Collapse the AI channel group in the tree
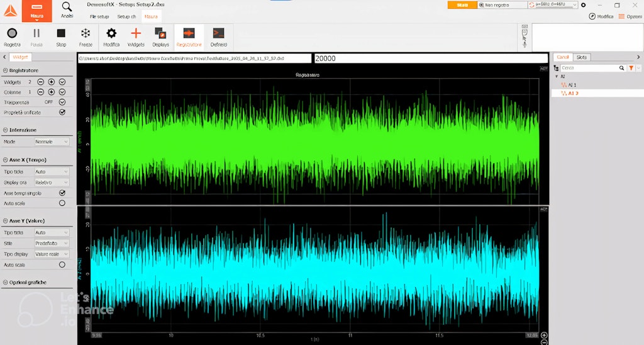Image resolution: width=644 pixels, height=345 pixels. [x=557, y=76]
